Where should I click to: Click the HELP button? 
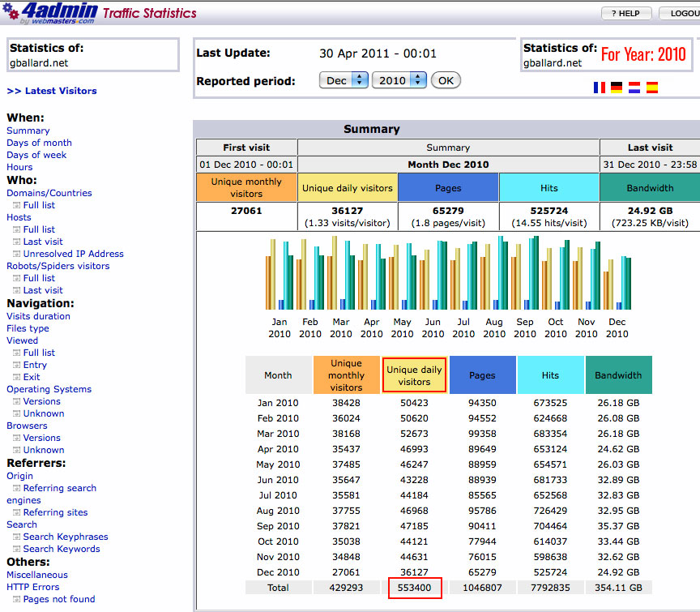(625, 14)
